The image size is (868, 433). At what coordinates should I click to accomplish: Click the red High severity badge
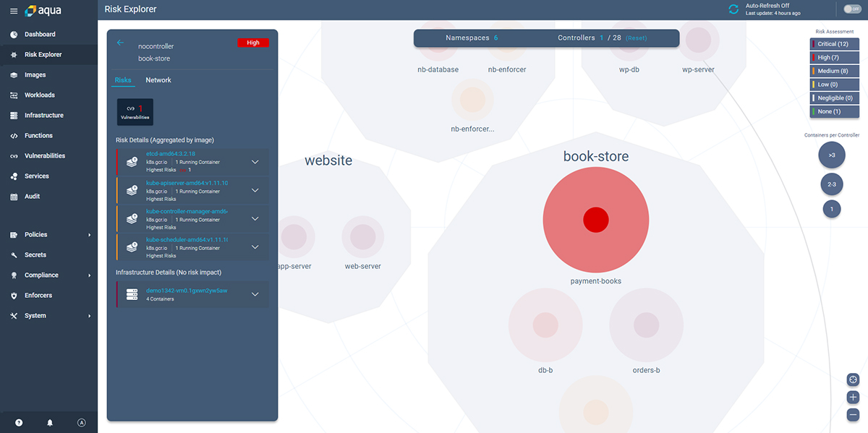(x=253, y=43)
